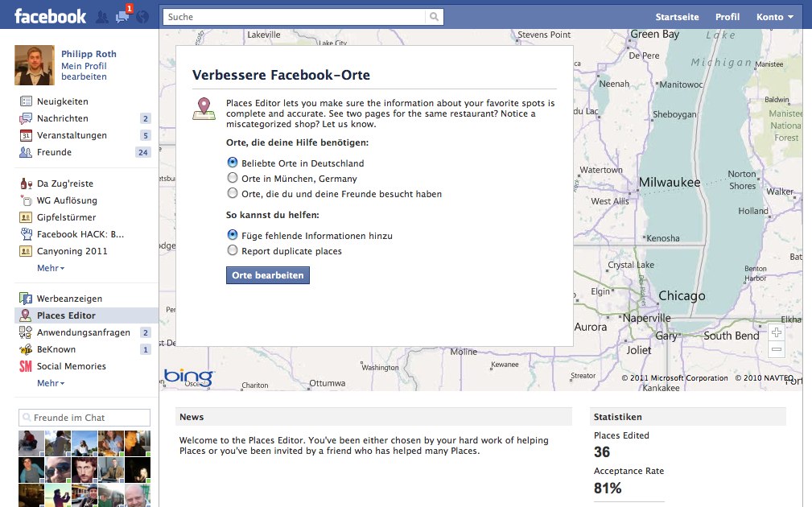Select 'Beliebte Orte in Deutschland' radio option
812x507 pixels.
[233, 163]
